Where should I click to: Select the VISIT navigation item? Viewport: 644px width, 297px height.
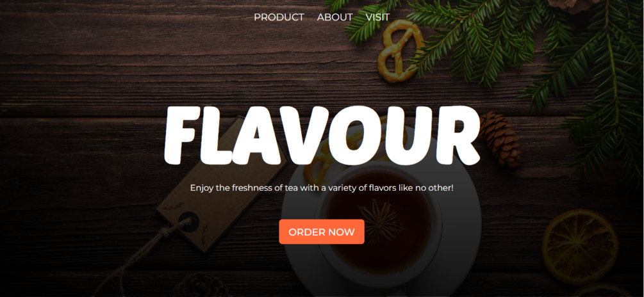377,17
